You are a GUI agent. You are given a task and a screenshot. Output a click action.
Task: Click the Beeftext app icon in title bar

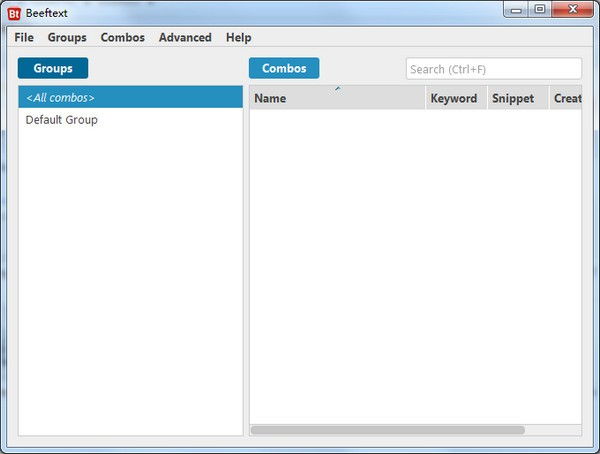click(x=14, y=14)
